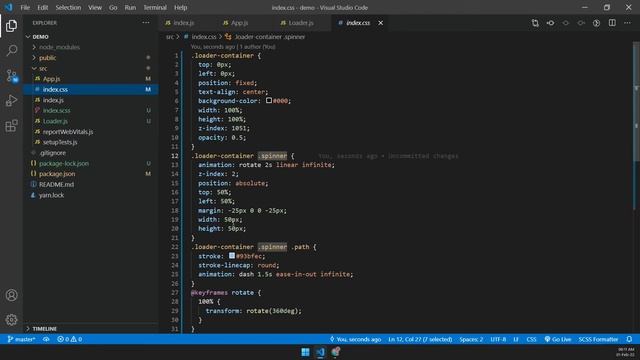
Task: Open editor More Actions ellipsis
Action: 627,23
